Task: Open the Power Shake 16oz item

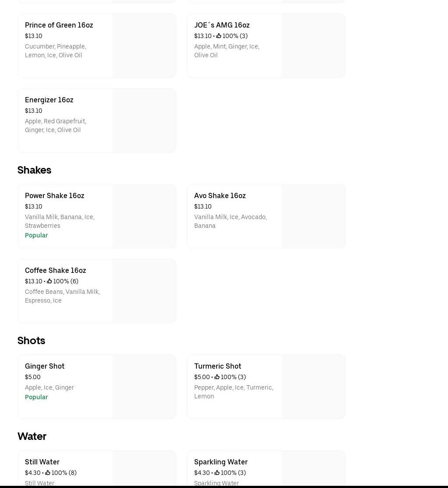Action: (55, 195)
